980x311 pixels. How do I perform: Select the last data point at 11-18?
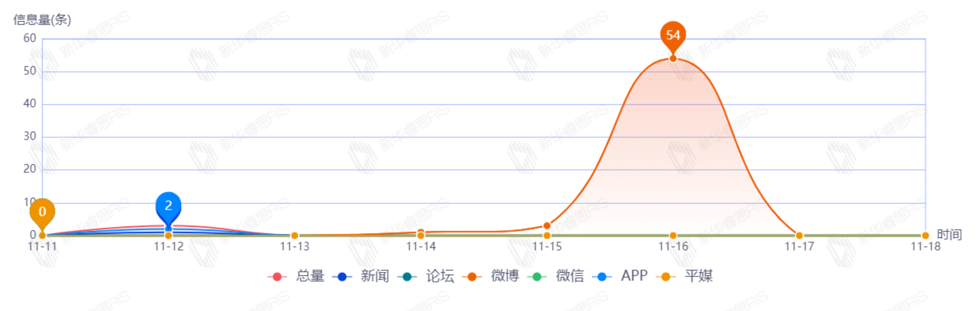(925, 236)
